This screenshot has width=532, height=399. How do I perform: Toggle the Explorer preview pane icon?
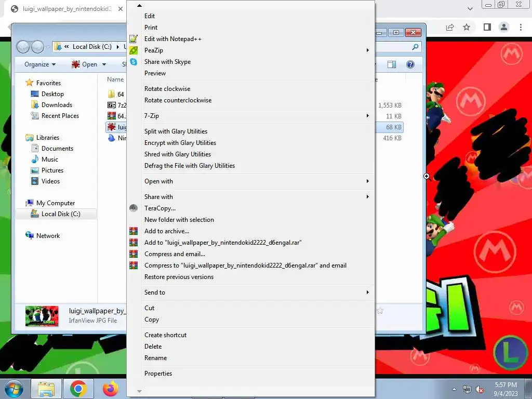tap(392, 64)
